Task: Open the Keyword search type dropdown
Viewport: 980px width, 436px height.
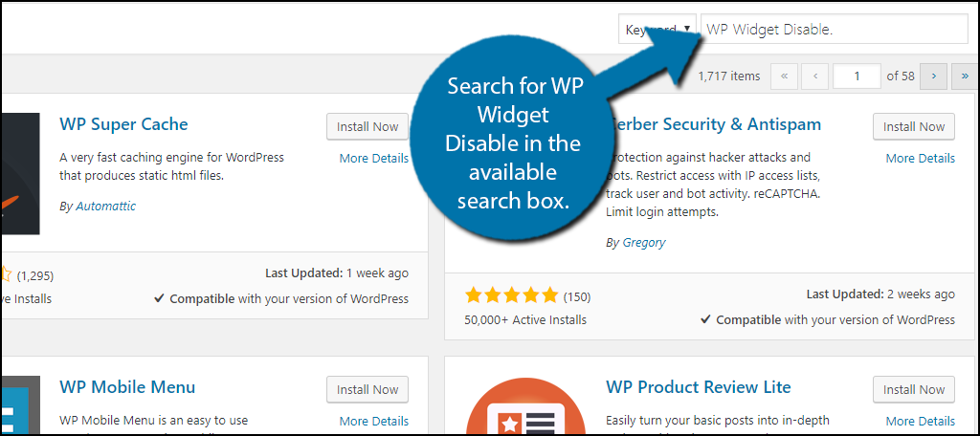Action: 657,30
